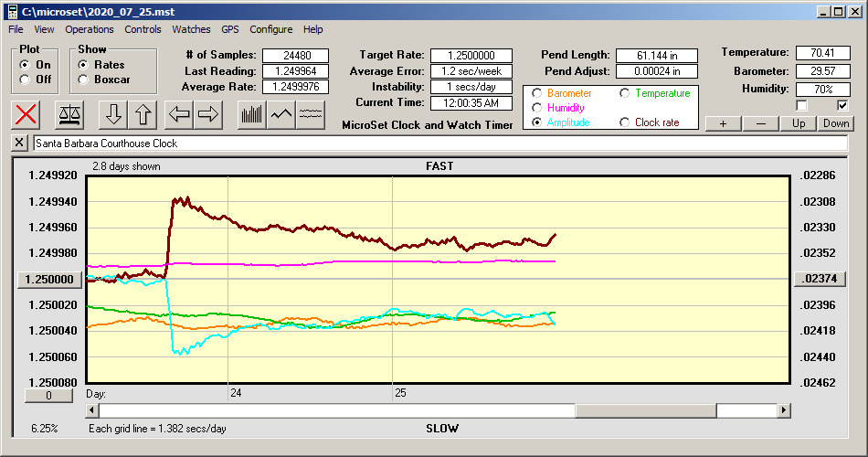Click the Temperature reading field
Image resolution: width=868 pixels, height=457 pixels.
coord(822,53)
